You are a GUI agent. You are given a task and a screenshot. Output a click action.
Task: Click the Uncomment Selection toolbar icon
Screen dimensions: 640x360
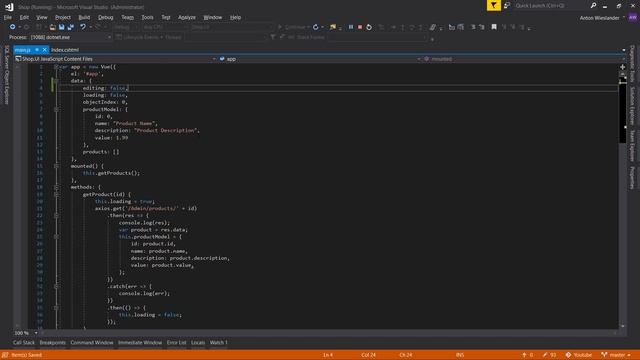pos(482,27)
